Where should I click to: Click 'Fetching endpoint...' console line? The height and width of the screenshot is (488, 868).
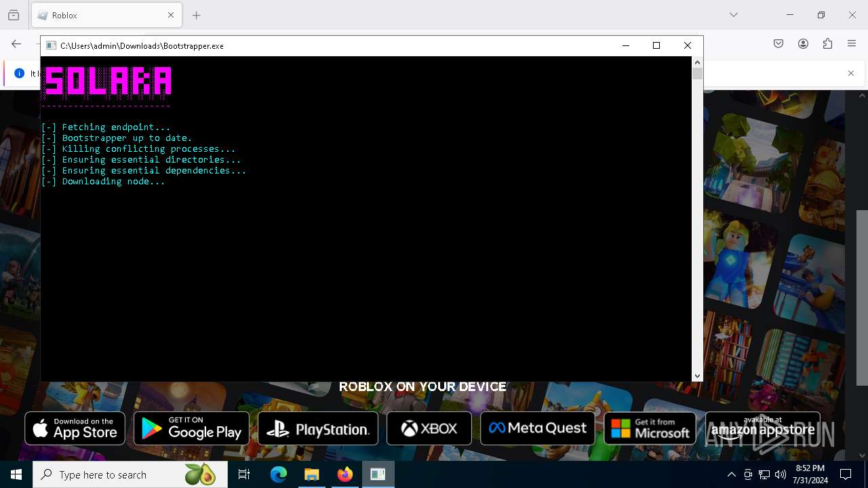point(106,127)
